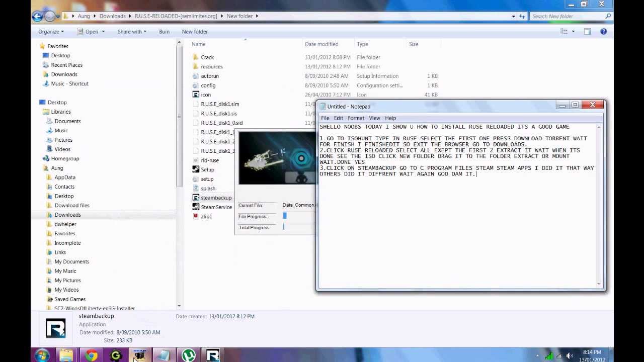Select Saved Games folder in tree
644x362 pixels.
coord(70,299)
